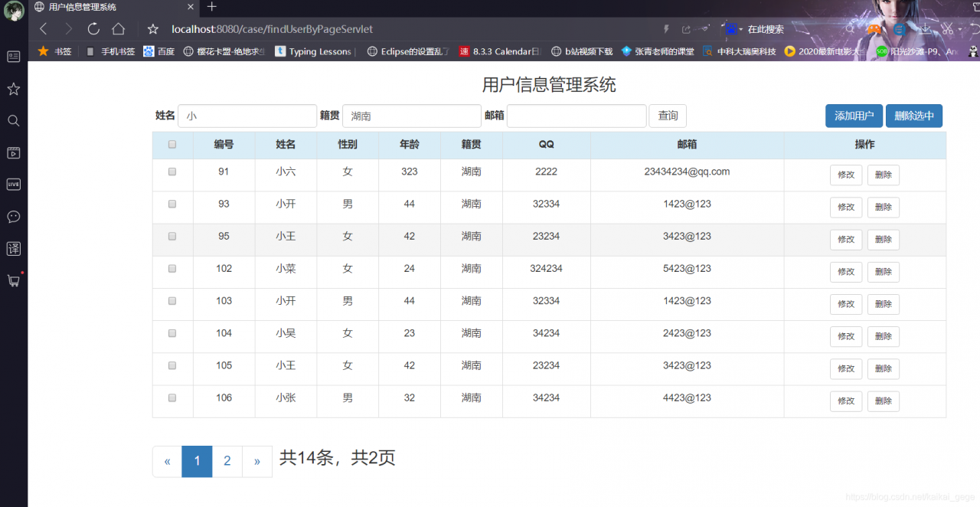
Task: Open the scissors tool dropdown arrow
Action: point(959,29)
